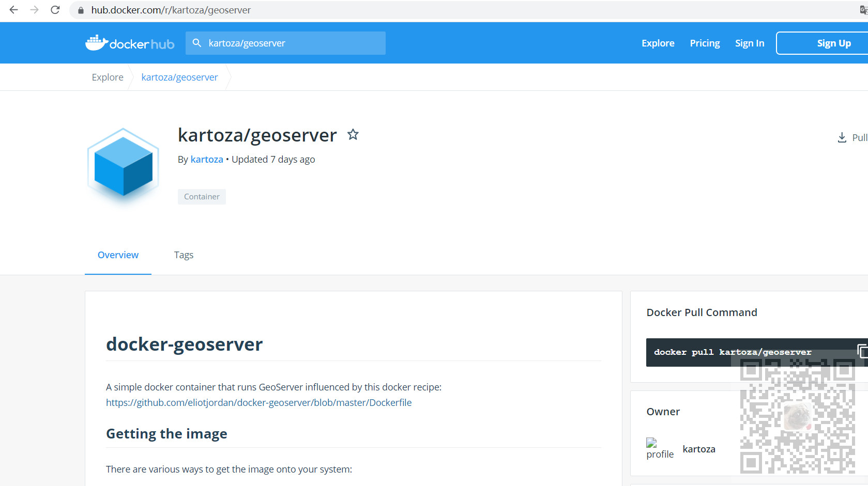Image resolution: width=868 pixels, height=486 pixels.
Task: Star the kartoza/geoserver repository
Action: (353, 135)
